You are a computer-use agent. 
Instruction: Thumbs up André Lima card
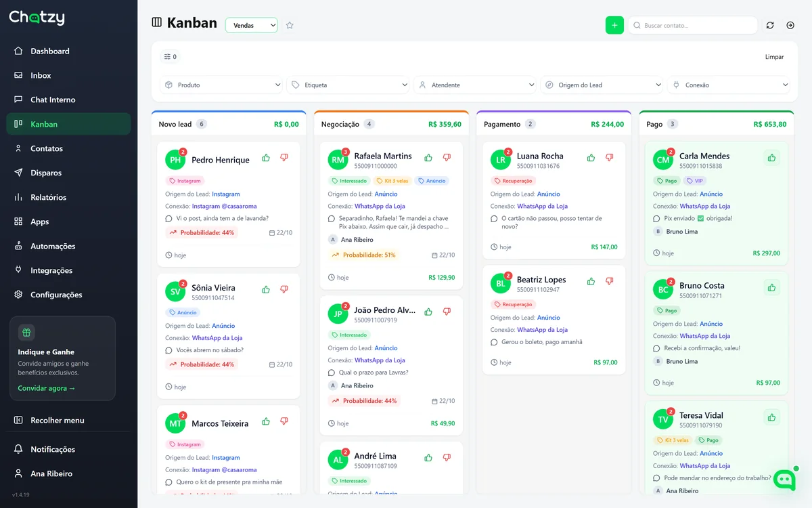[428, 458]
